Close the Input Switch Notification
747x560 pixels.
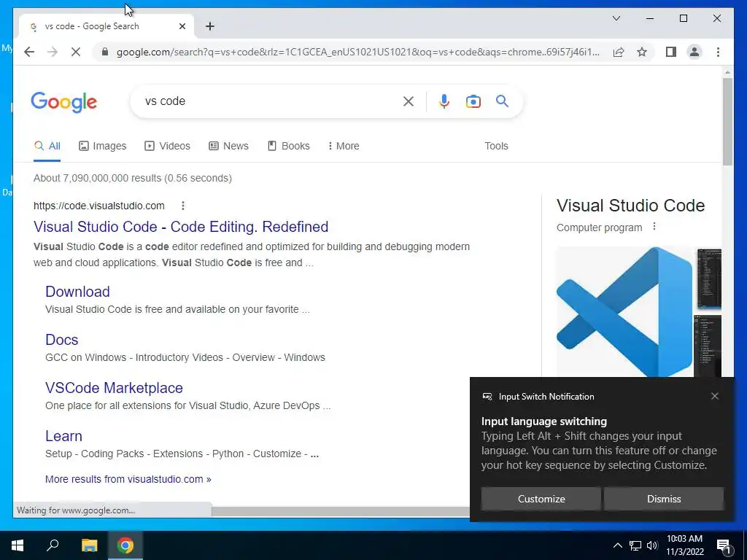click(715, 396)
